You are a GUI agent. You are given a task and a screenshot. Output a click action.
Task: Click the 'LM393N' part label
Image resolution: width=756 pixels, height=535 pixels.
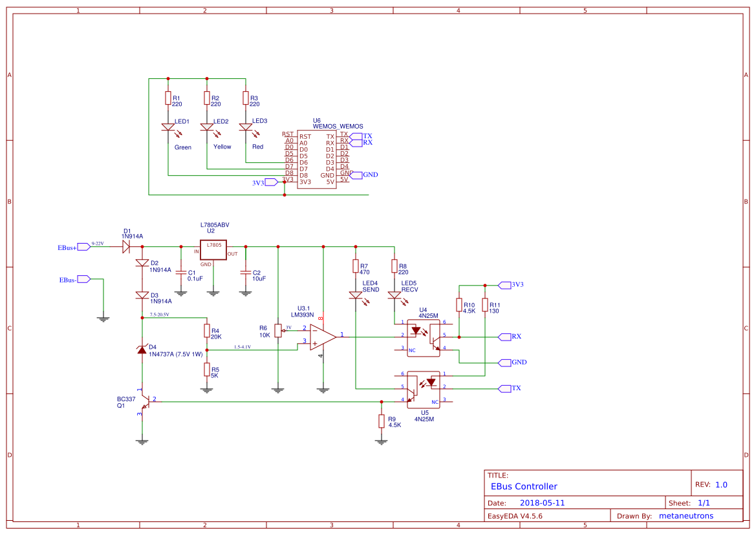pyautogui.click(x=302, y=315)
